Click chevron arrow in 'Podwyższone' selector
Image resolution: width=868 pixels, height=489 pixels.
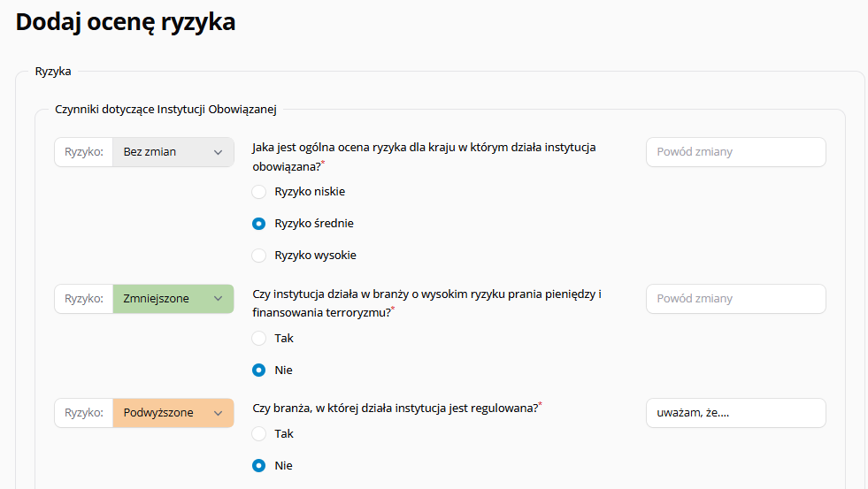click(219, 413)
